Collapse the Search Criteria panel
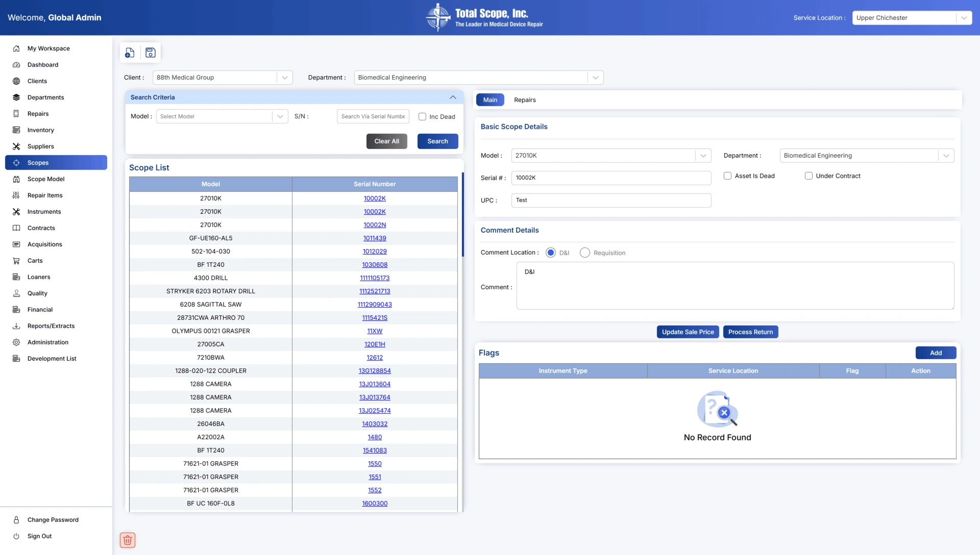The height and width of the screenshot is (555, 980). [x=453, y=97]
